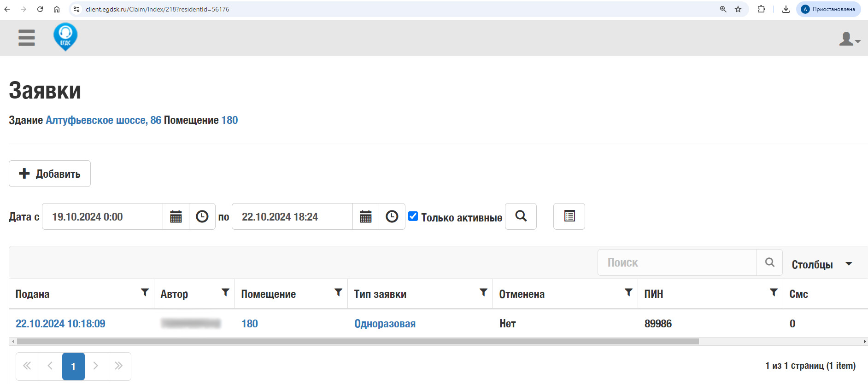Open the ПИН column filter
Viewport: 868px width, 384px height.
(774, 293)
